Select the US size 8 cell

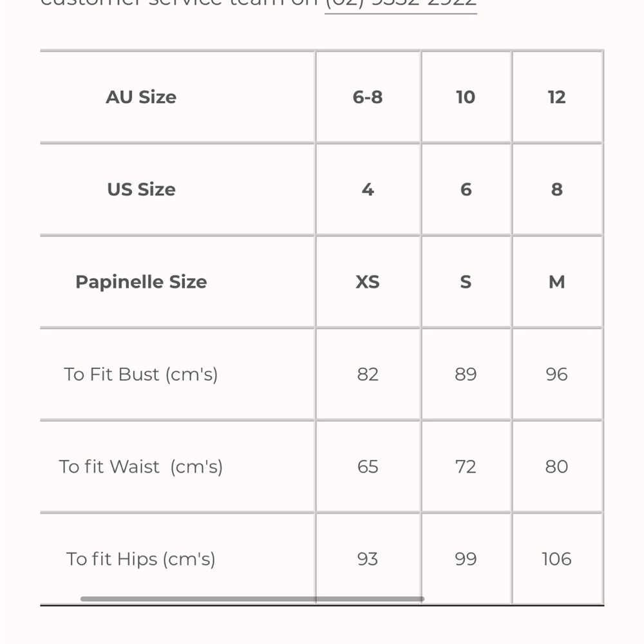coord(557,189)
